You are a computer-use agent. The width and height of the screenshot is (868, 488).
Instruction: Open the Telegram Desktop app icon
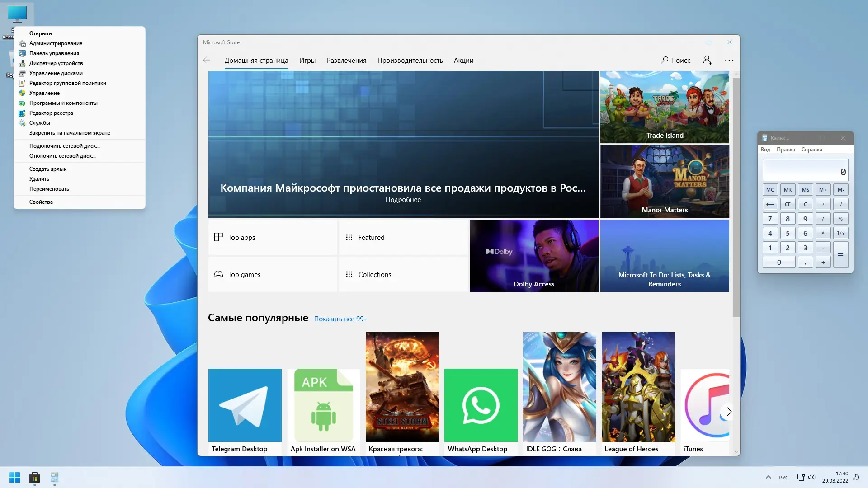pyautogui.click(x=245, y=405)
